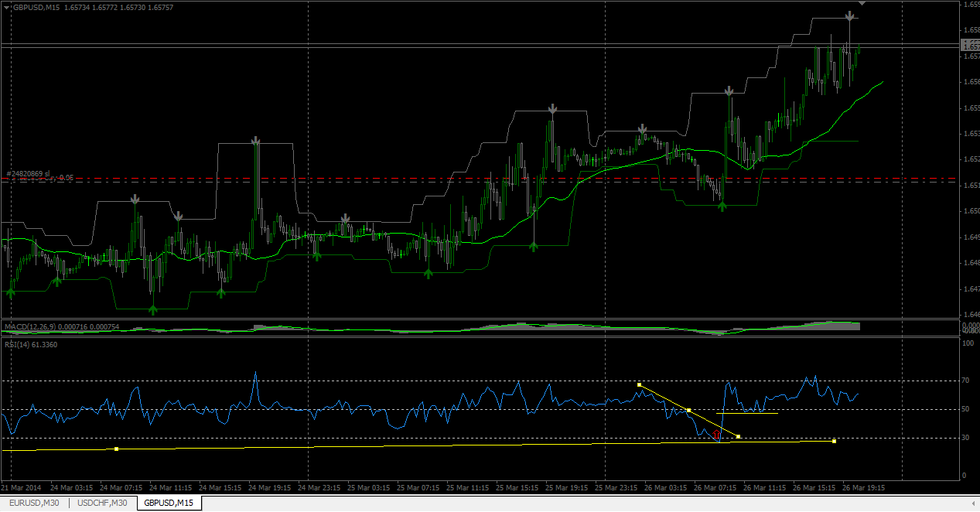Select the right end anchor of the long rising trendline
The height and width of the screenshot is (512, 980).
(x=834, y=441)
